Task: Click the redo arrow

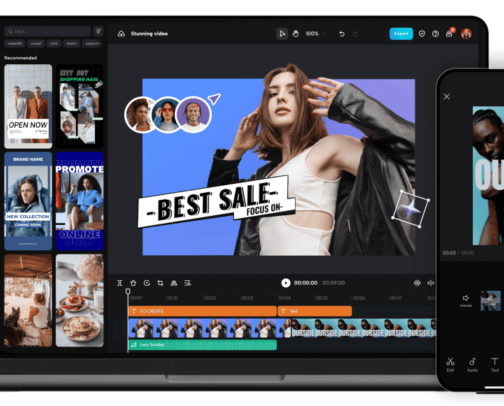Action: point(355,34)
